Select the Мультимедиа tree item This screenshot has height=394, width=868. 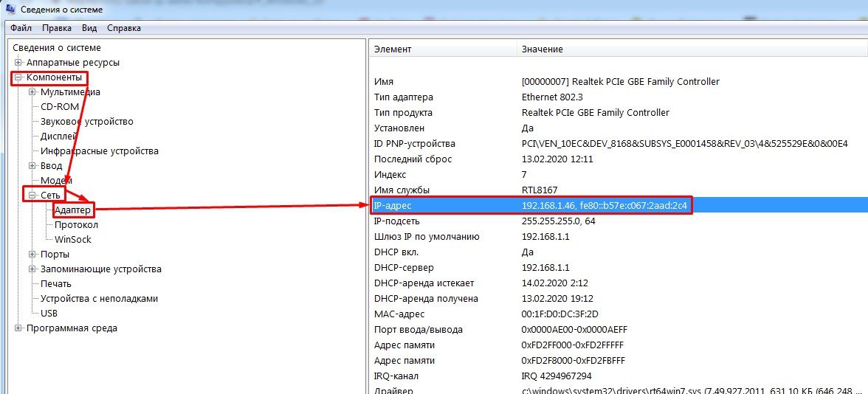pyautogui.click(x=70, y=91)
